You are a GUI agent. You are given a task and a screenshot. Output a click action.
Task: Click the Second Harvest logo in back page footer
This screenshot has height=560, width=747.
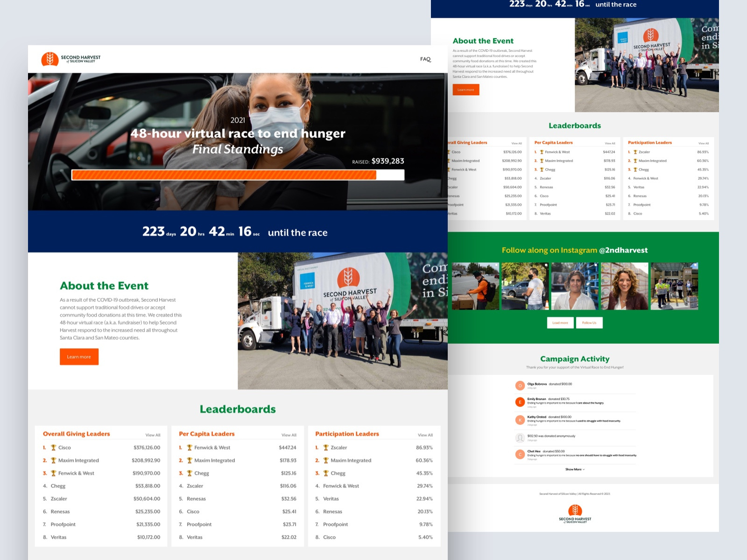click(x=575, y=514)
